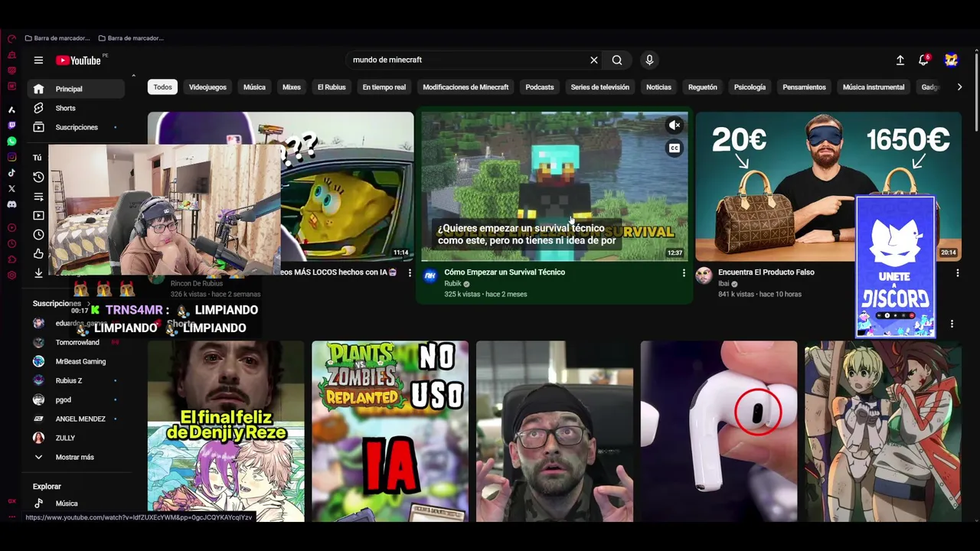Viewport: 980px width, 551px height.
Task: Select the Videojuegos filter chip
Action: click(x=207, y=87)
